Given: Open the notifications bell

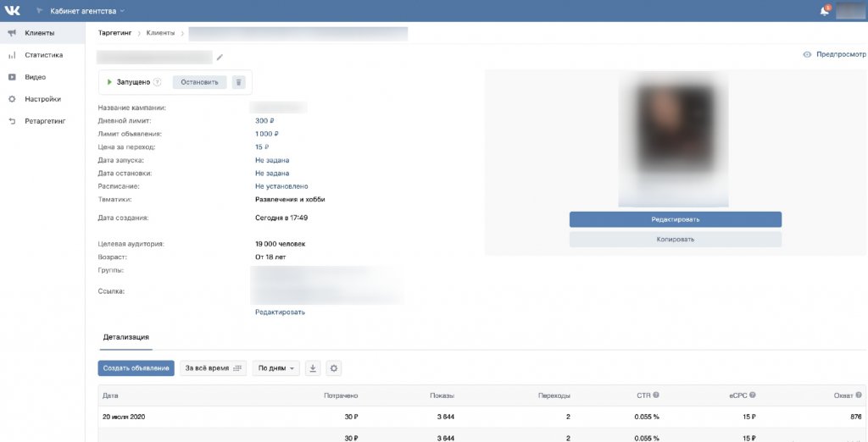Looking at the screenshot, I should [824, 11].
